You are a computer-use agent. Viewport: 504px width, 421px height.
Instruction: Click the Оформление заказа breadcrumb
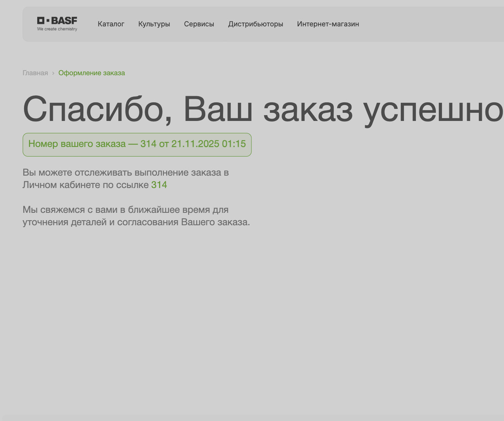tap(92, 73)
